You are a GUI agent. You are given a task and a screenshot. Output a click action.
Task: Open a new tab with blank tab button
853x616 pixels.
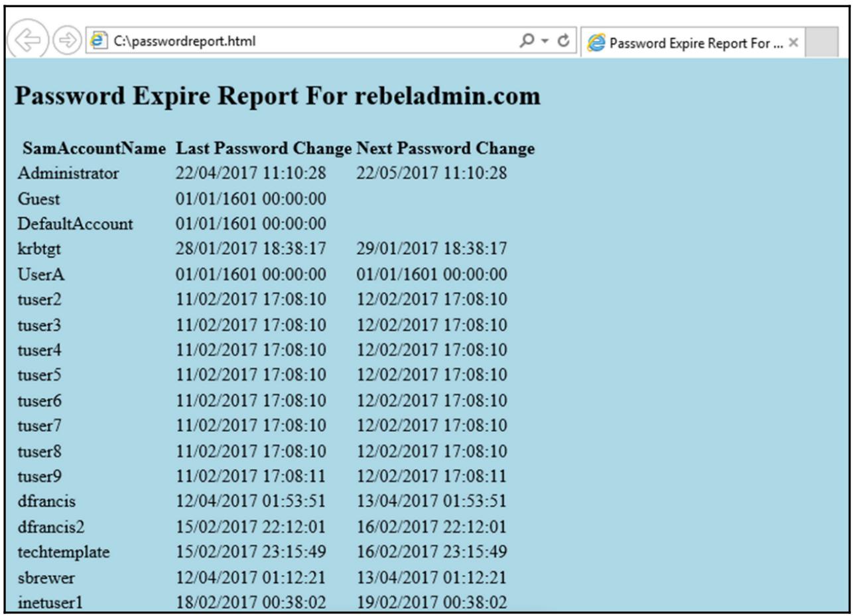click(822, 42)
